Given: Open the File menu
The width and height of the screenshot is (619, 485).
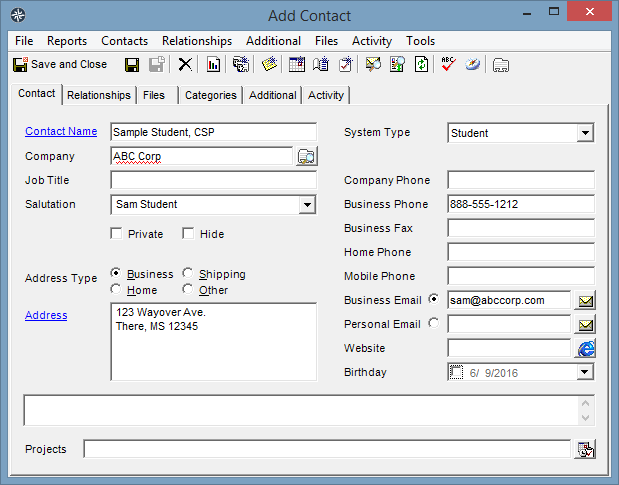Looking at the screenshot, I should (24, 41).
